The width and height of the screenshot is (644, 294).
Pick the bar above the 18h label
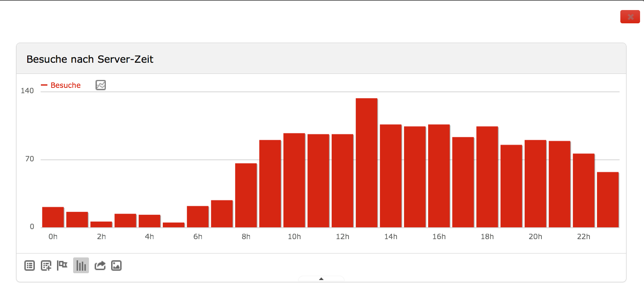point(487,177)
